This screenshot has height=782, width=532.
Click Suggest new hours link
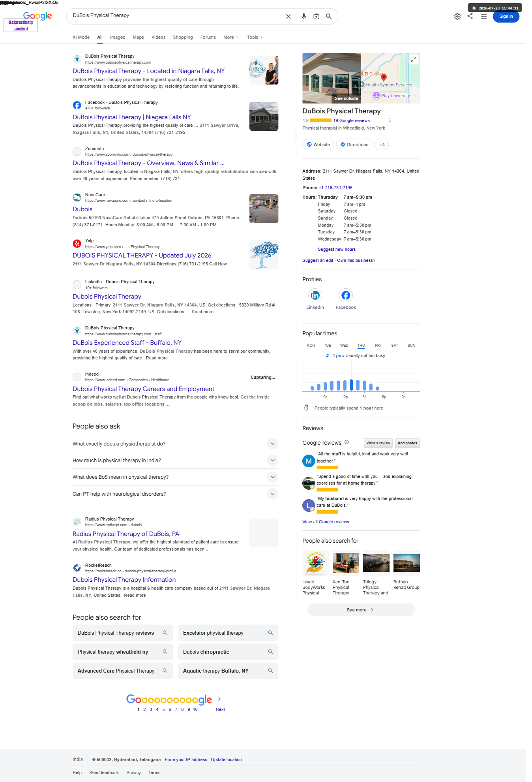[x=337, y=249]
